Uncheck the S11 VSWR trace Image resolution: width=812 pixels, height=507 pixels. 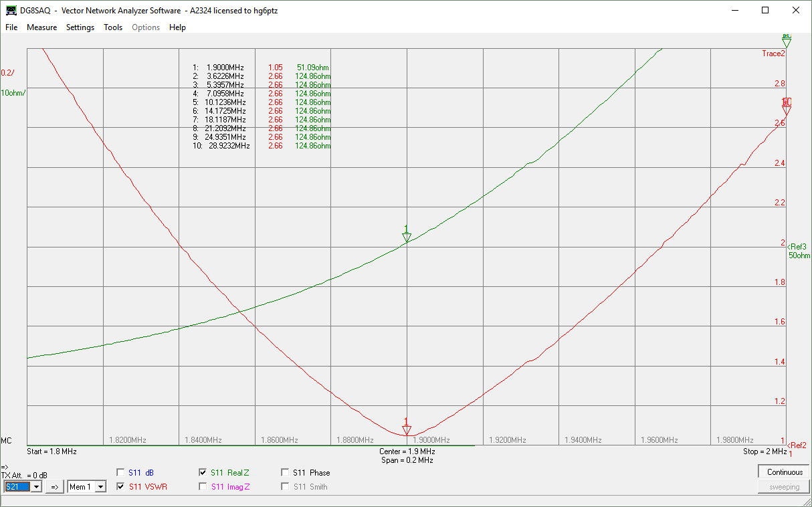click(121, 487)
